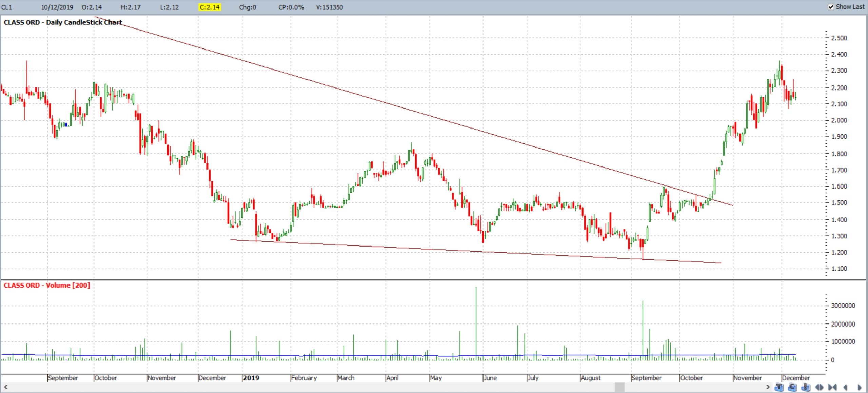Viewport: 868px width, 393px height.
Task: Click the highlighted C:2.14 close value
Action: pos(210,7)
